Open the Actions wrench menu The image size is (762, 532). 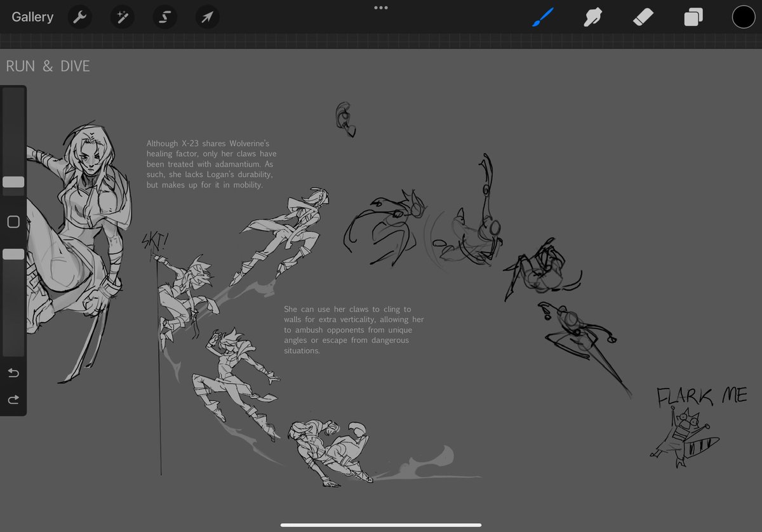click(79, 17)
